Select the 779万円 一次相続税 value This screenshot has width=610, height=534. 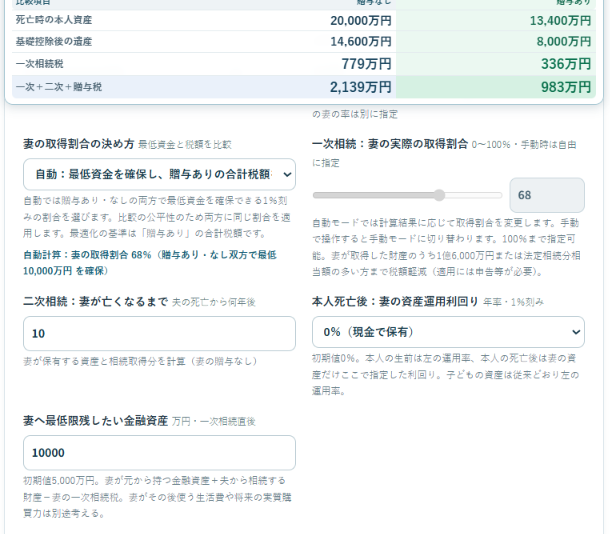pyautogui.click(x=366, y=64)
